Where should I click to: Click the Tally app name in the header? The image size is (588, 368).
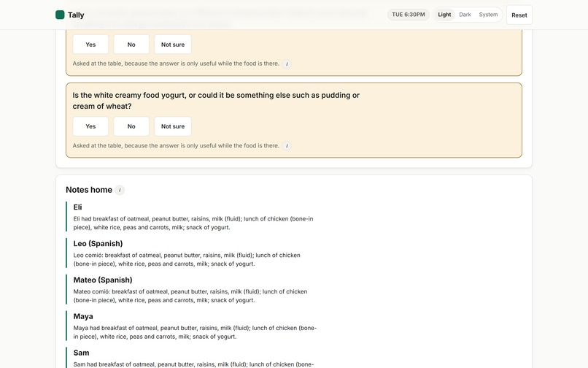pos(76,15)
